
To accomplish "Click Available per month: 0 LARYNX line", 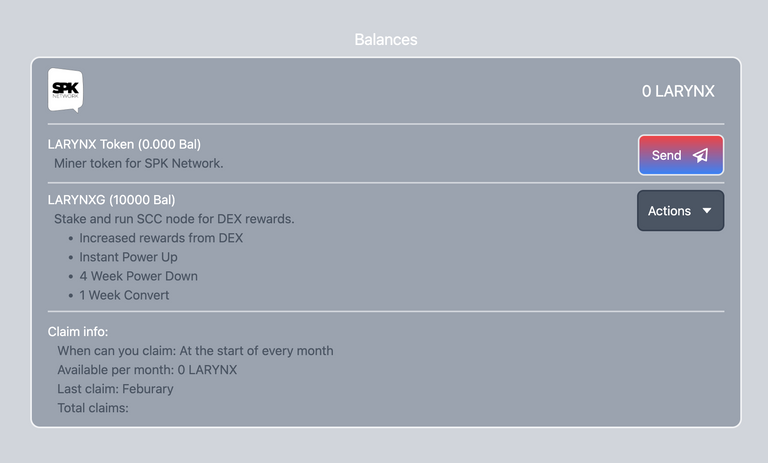I will (x=147, y=370).
